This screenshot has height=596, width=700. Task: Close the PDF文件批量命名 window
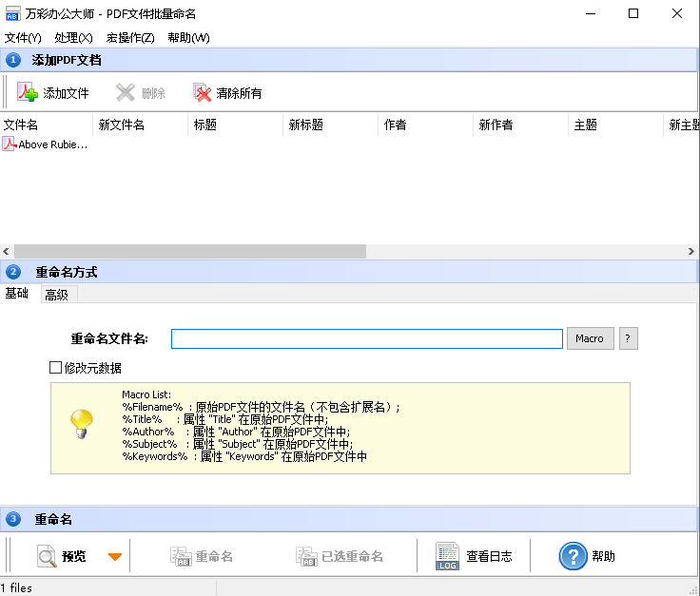click(x=677, y=14)
